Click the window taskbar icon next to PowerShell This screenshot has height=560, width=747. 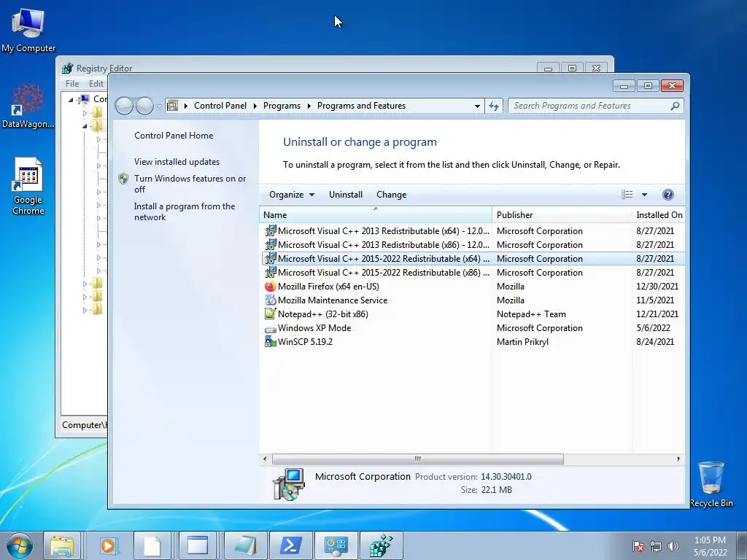pyautogui.click(x=198, y=545)
